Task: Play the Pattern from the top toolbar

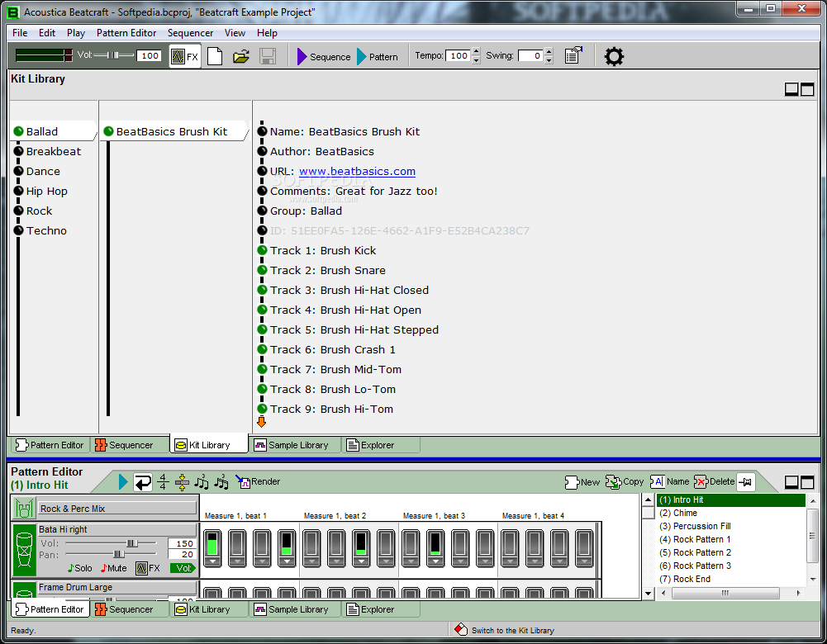Action: [377, 56]
